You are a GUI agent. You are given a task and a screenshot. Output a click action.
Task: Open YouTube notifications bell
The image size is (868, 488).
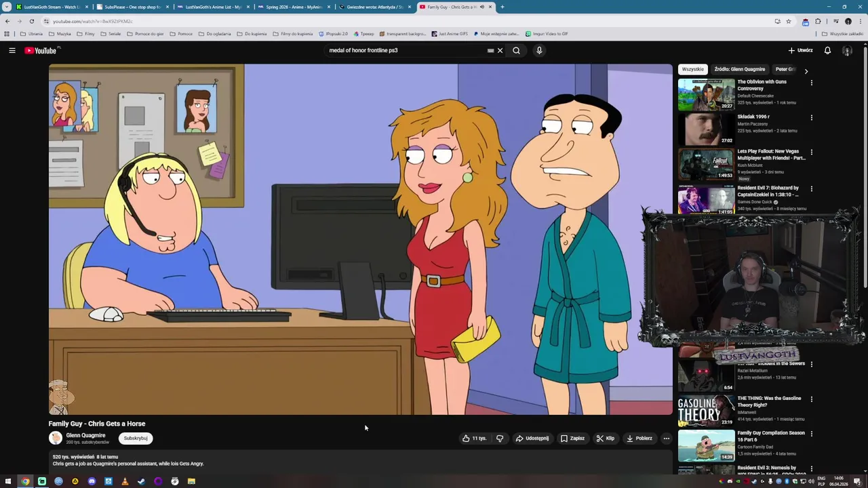point(827,50)
